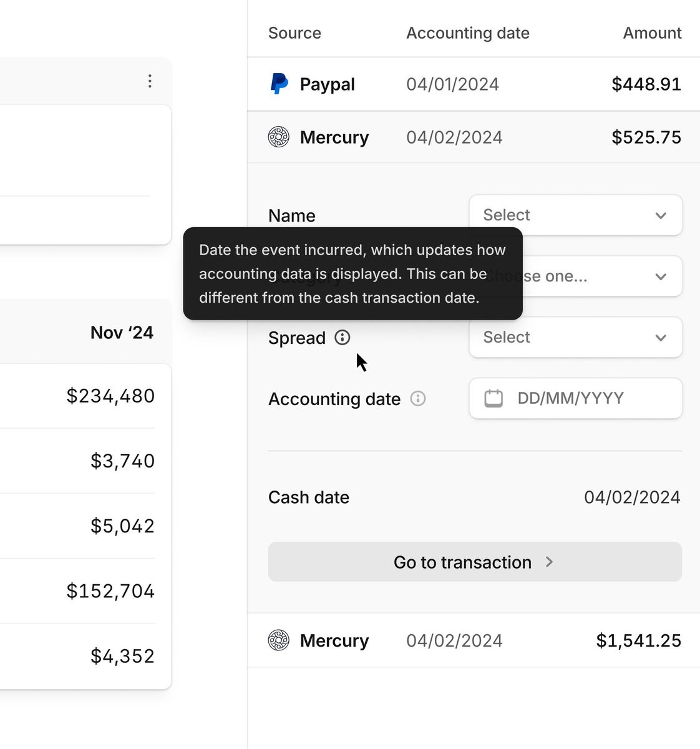Click the Source column header
The image size is (700, 749).
(294, 33)
